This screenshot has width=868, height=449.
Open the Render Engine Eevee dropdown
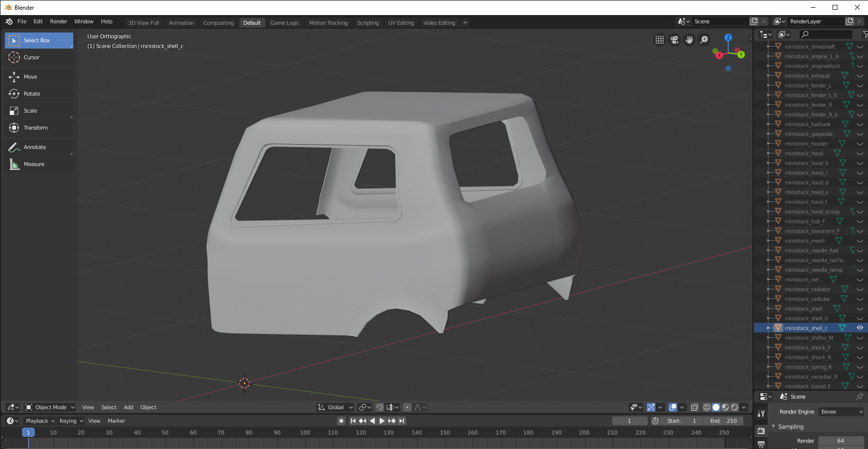pyautogui.click(x=841, y=412)
